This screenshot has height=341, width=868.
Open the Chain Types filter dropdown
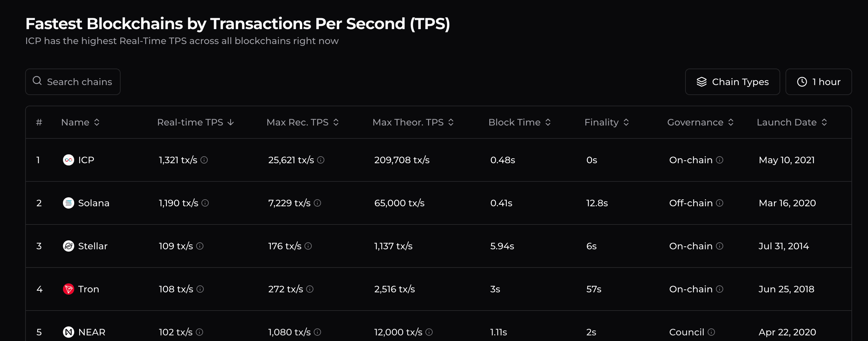(x=732, y=82)
